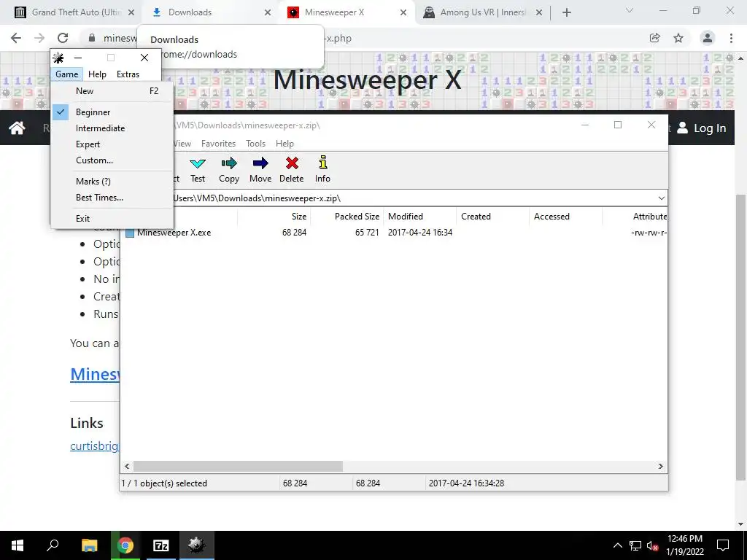Open Custom... board settings
The width and height of the screenshot is (747, 560).
tap(112, 160)
